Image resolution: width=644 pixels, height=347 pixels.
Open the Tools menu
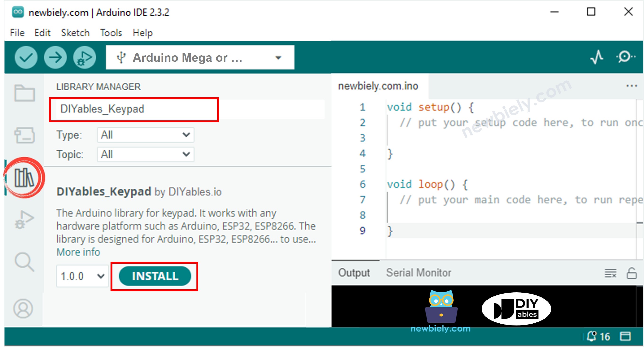(111, 33)
